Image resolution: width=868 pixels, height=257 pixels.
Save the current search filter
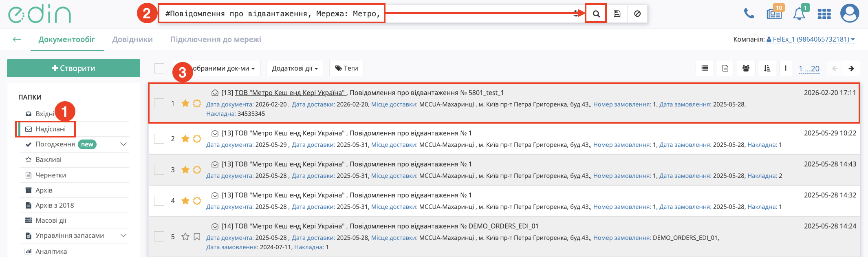pos(617,13)
